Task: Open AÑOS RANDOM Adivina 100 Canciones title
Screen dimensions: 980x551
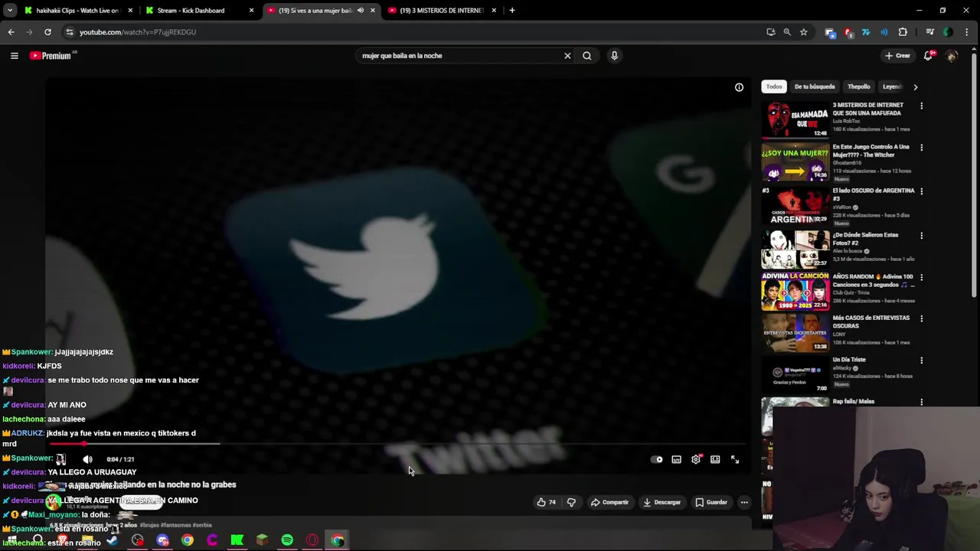Action: [873, 280]
